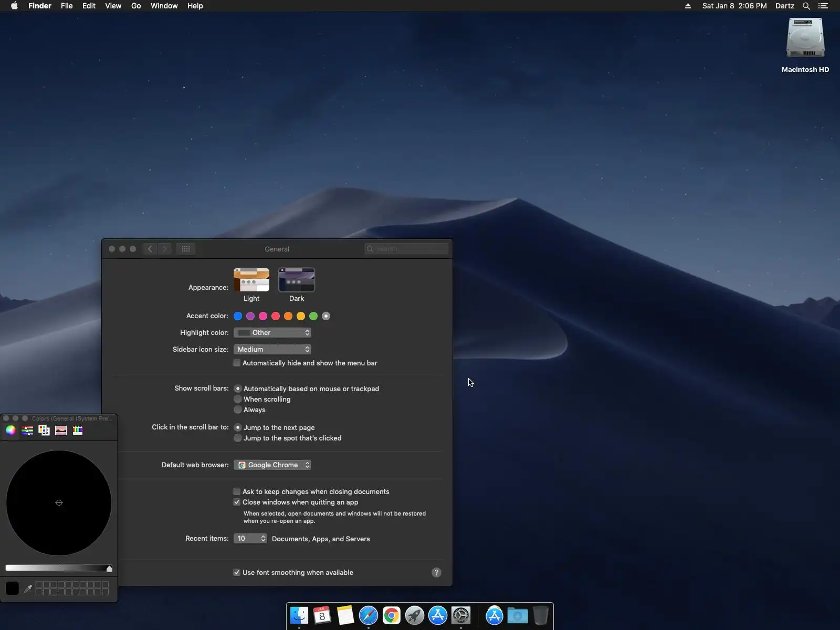
Task: Open Calendar from the Dock
Action: pyautogui.click(x=322, y=615)
